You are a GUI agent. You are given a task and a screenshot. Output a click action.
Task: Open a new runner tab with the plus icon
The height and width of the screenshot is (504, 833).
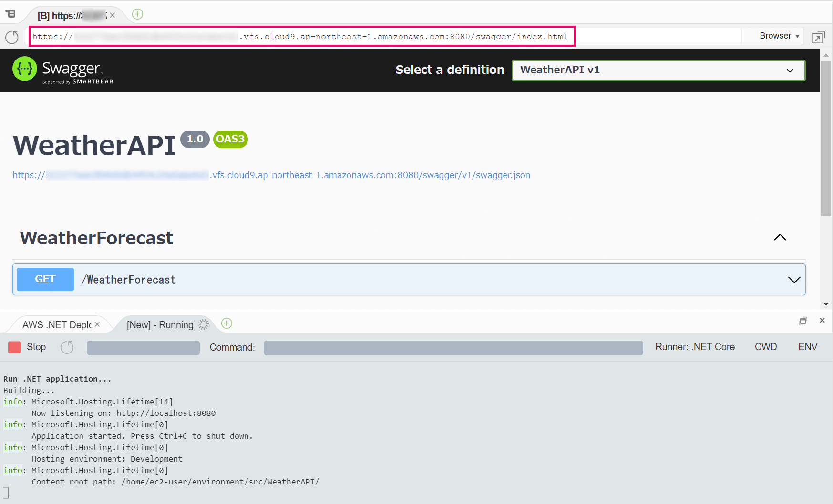226,323
